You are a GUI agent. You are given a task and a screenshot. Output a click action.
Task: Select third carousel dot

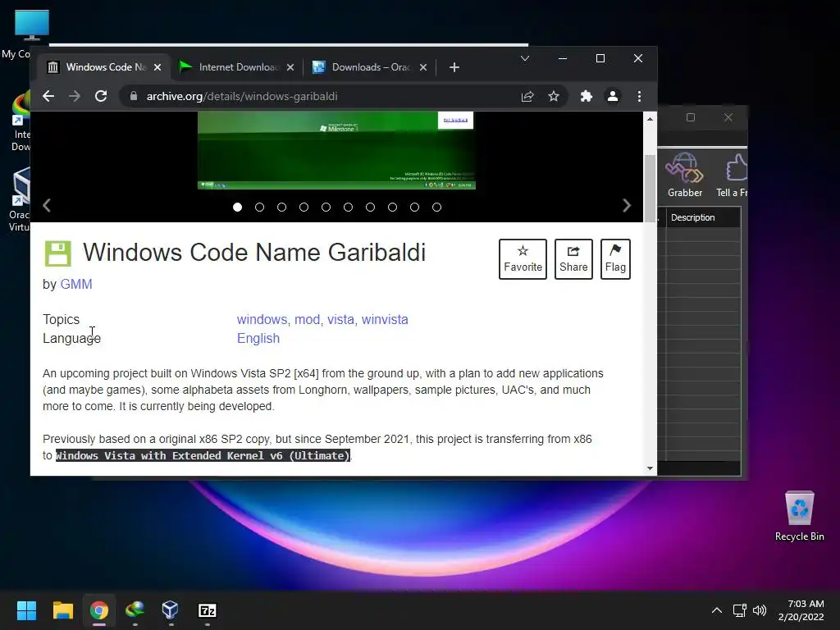tap(282, 208)
